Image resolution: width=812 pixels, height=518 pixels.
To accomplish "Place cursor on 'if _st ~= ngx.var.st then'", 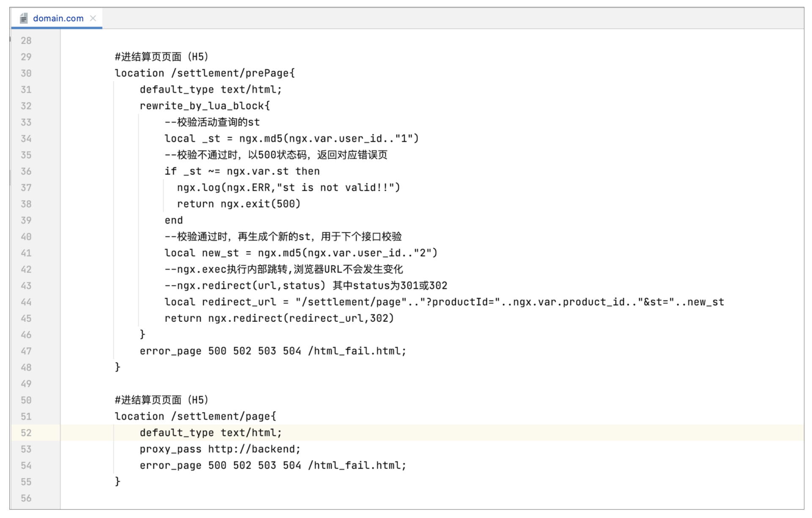I will tap(242, 171).
